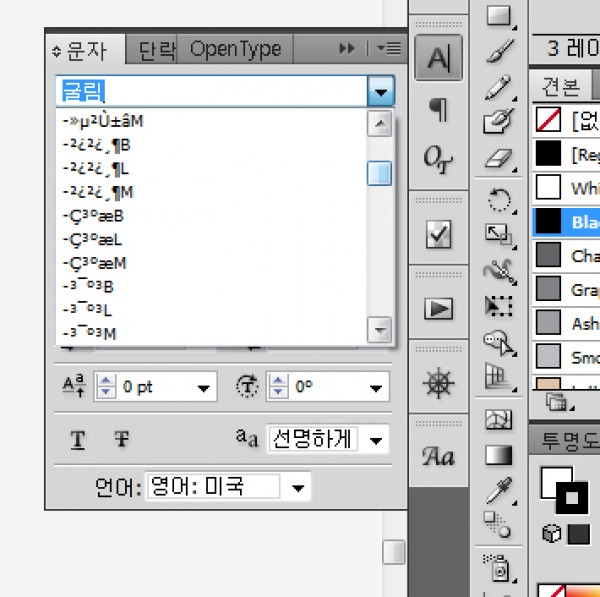
Task: Select the Rotate tool
Action: click(499, 200)
